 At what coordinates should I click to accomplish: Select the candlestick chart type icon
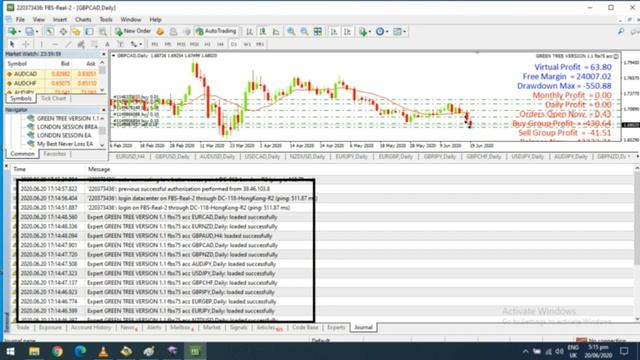(263, 31)
